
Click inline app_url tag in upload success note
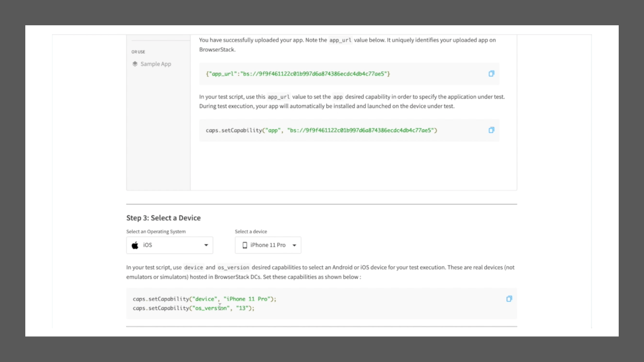pos(340,40)
